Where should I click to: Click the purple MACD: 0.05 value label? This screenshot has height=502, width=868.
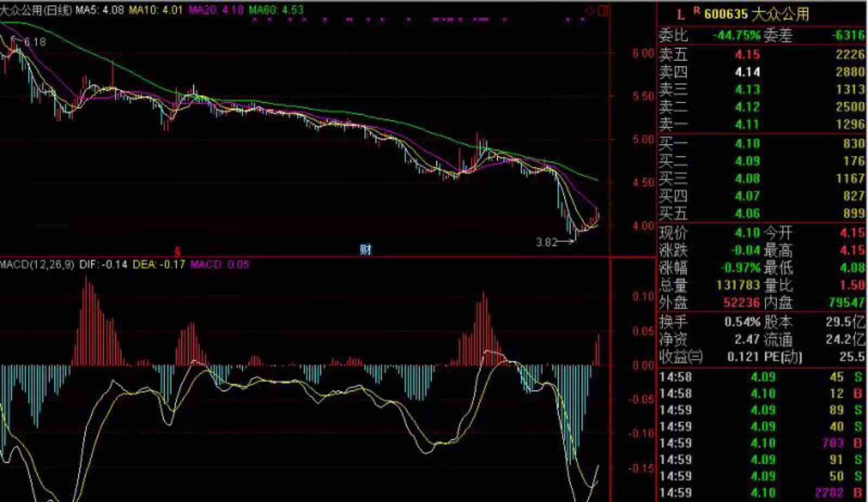click(x=220, y=265)
